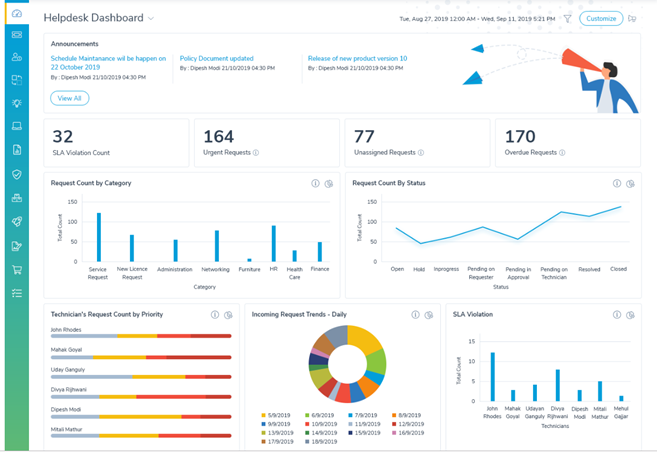
Task: Open chart options icon on Request Count By Status
Action: coord(630,184)
